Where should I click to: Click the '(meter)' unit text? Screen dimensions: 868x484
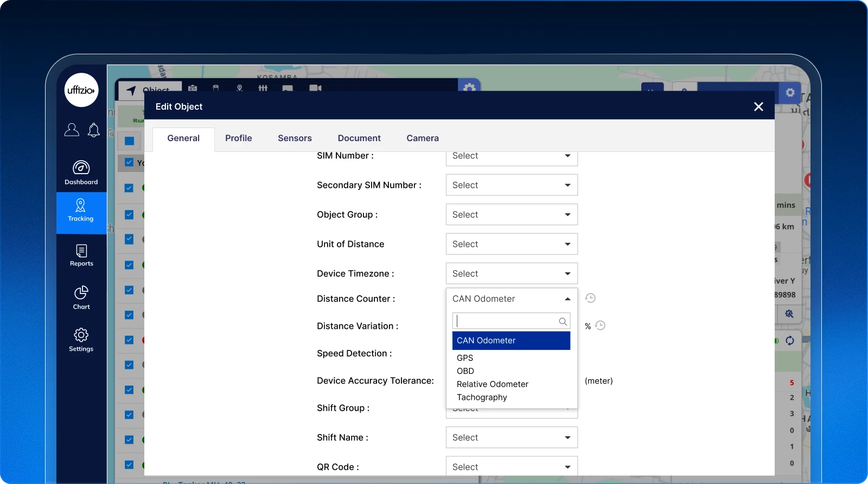point(599,381)
